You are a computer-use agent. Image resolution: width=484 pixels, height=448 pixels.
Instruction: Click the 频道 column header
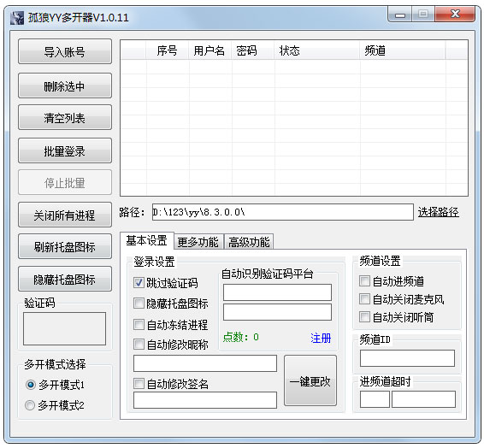403,50
